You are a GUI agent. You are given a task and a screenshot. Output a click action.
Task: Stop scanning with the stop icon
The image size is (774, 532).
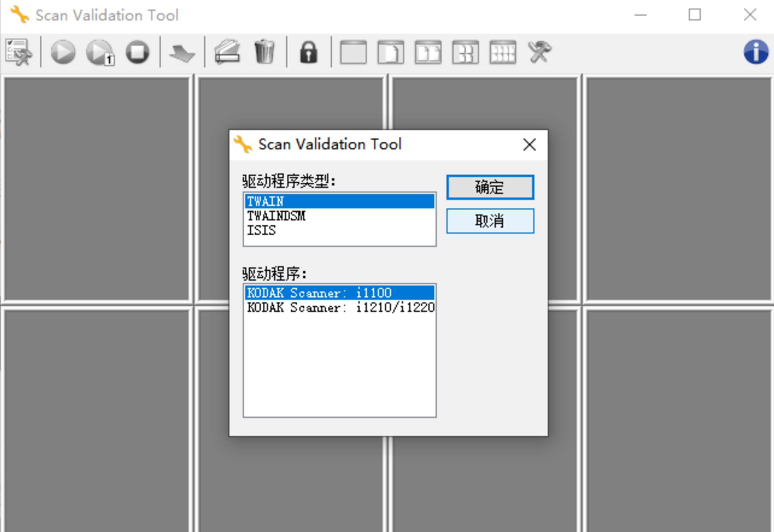[x=137, y=52]
